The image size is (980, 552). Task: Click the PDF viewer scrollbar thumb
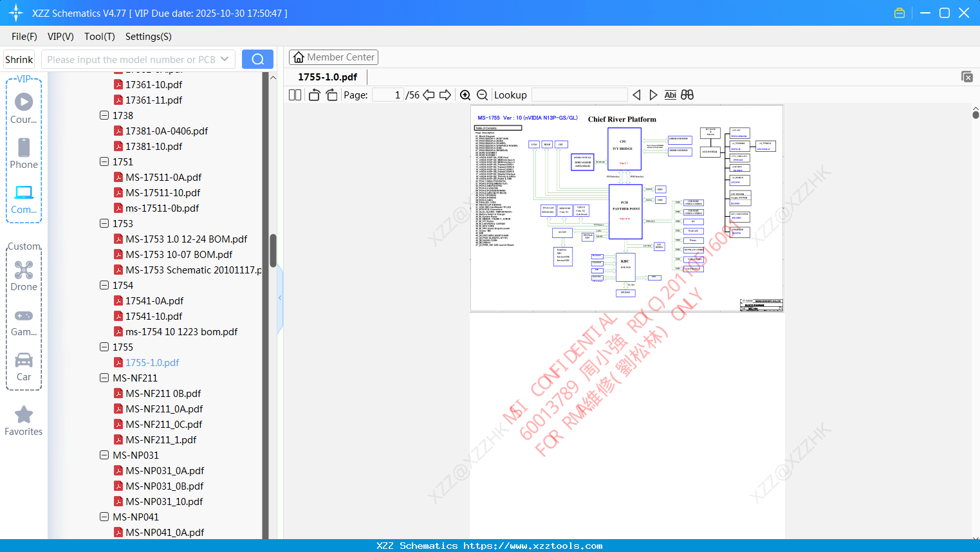(975, 115)
